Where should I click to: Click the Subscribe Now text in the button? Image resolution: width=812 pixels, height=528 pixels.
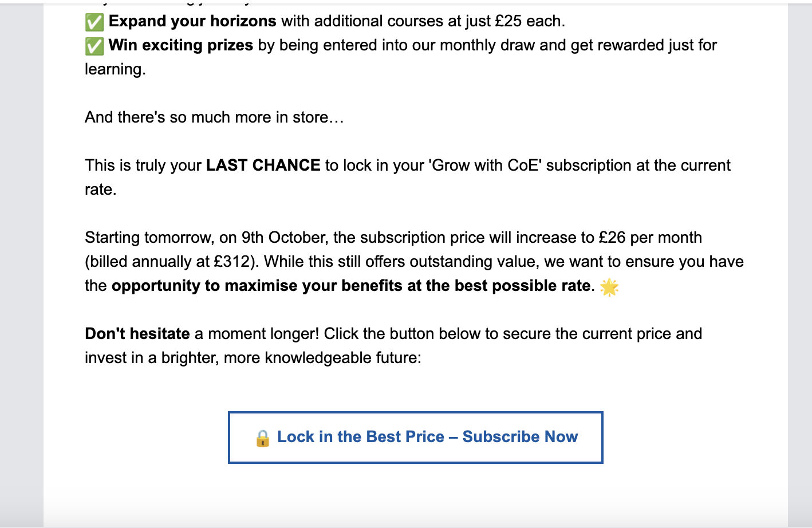(520, 437)
